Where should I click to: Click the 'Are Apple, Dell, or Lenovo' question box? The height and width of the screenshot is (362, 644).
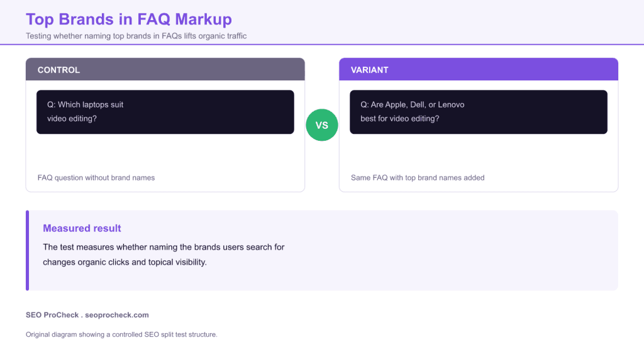(479, 112)
